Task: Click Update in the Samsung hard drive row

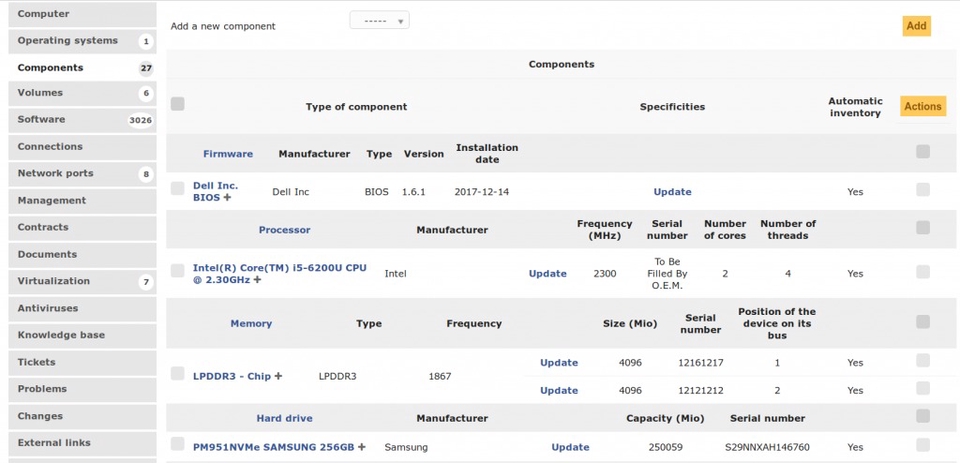Action: click(570, 447)
